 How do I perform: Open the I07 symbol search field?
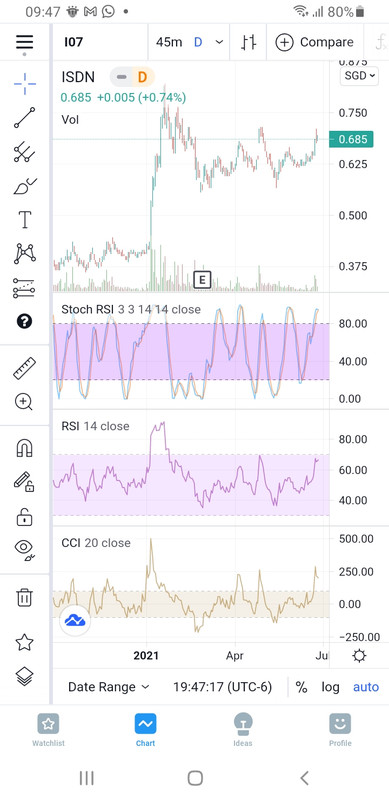coord(100,42)
